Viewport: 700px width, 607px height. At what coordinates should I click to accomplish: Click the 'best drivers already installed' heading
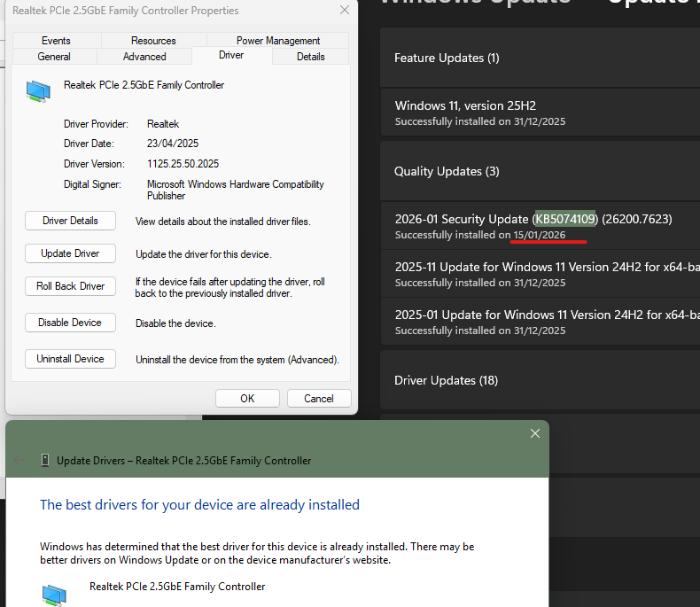[x=199, y=505]
